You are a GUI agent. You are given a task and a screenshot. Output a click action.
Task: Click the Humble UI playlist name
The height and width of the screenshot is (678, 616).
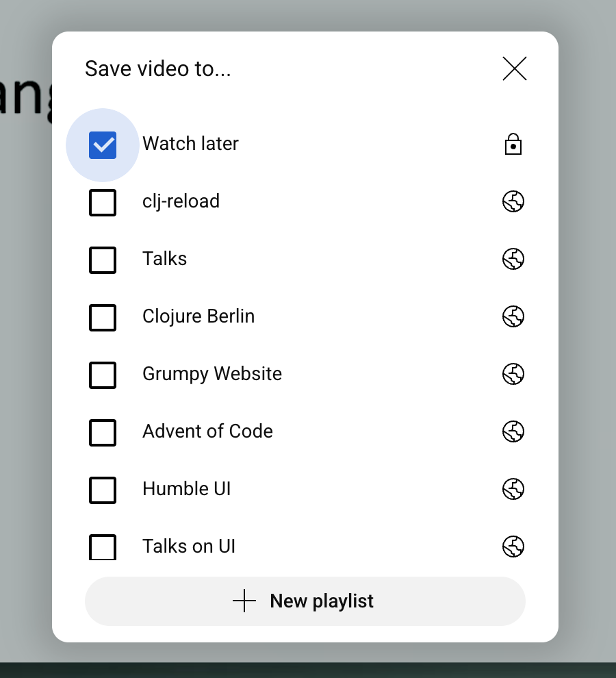pyautogui.click(x=186, y=488)
